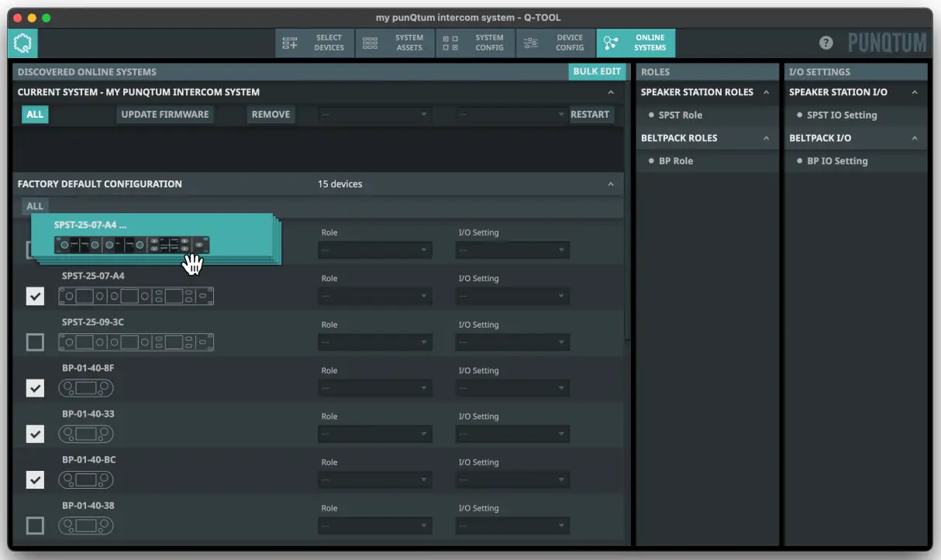Uncheck the BP-01-40-33 device checkbox
Image resolution: width=941 pixels, height=560 pixels.
(35, 434)
